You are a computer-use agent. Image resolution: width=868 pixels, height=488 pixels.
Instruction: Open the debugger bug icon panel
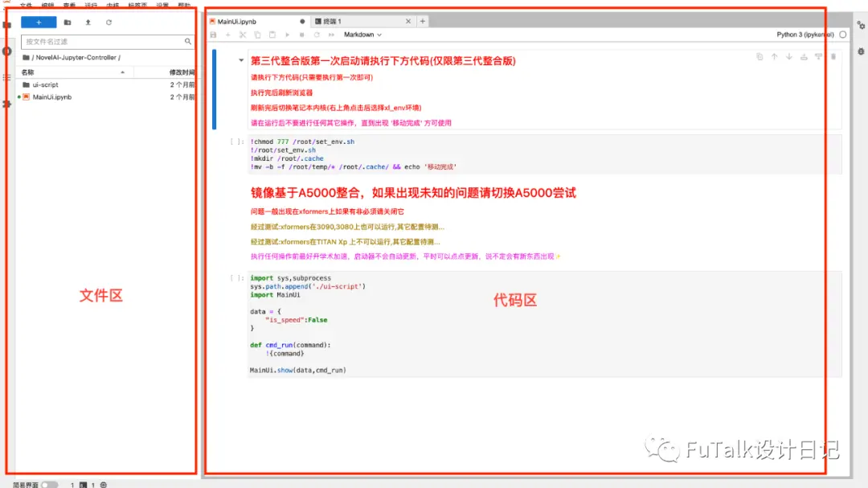pos(861,51)
